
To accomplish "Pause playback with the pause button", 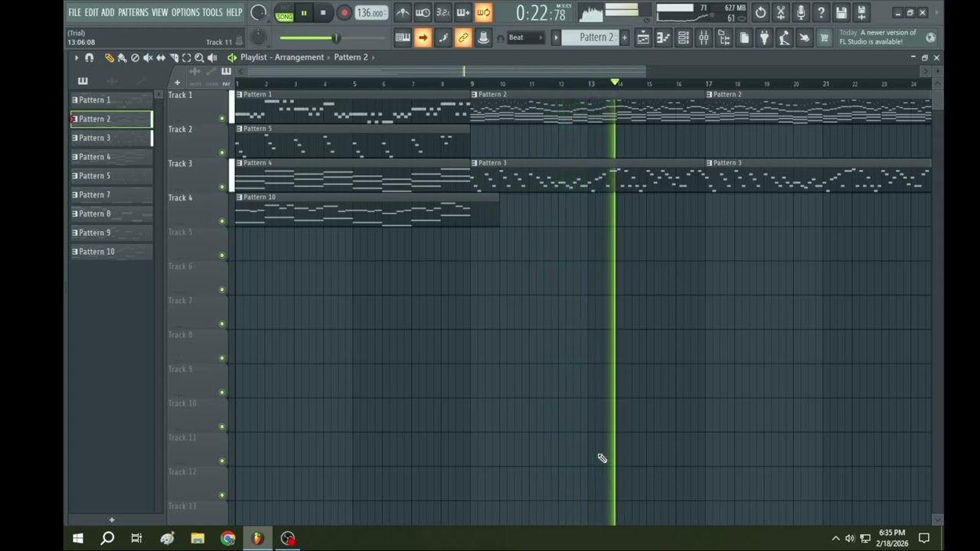I will (304, 13).
